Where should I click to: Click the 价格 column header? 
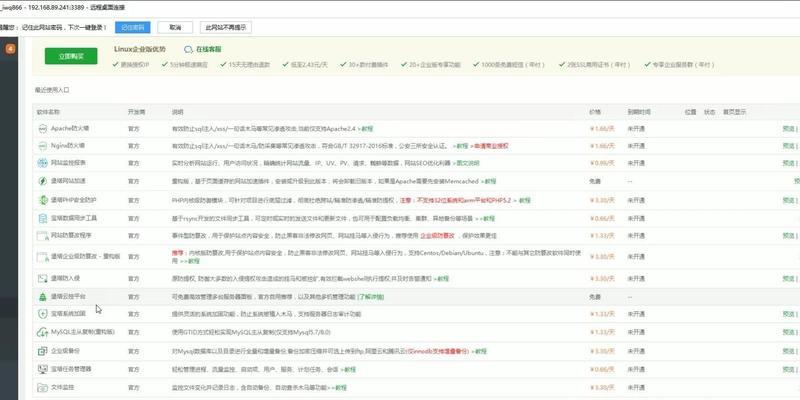[x=595, y=112]
